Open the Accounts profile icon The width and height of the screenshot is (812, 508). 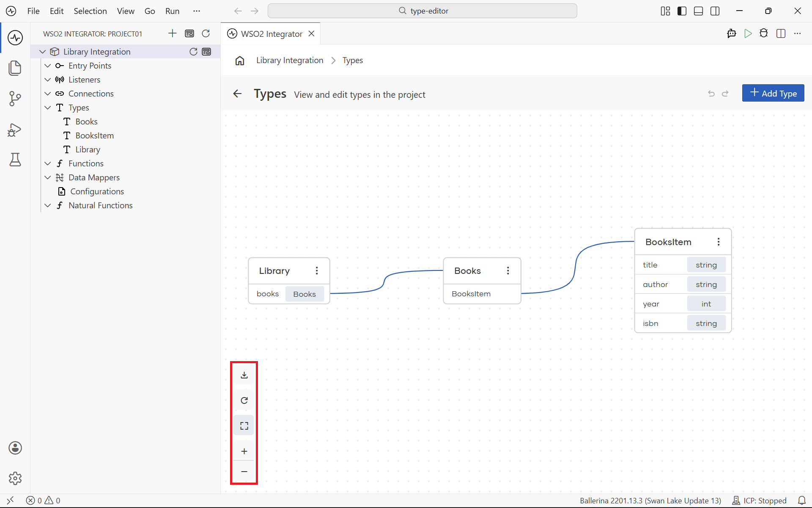click(x=15, y=448)
